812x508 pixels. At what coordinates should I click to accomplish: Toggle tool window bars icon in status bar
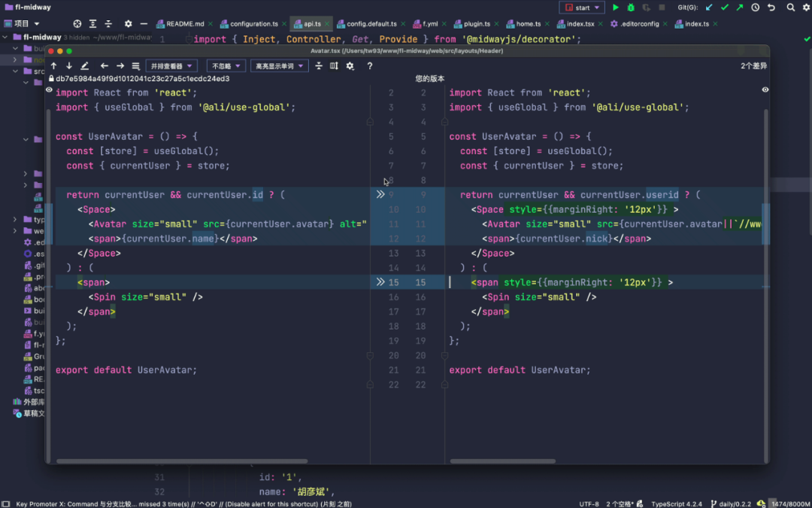click(6, 503)
